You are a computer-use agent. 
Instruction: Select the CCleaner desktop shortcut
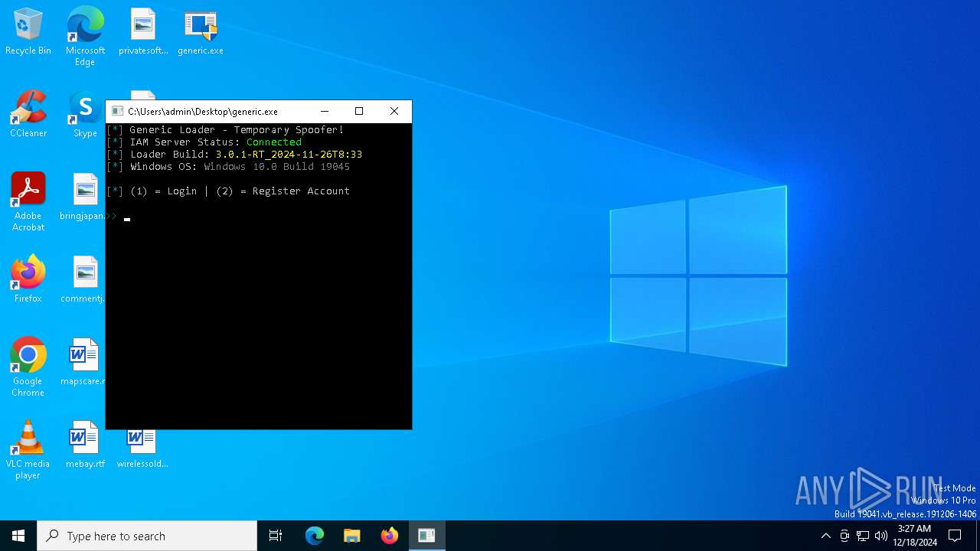click(x=28, y=115)
